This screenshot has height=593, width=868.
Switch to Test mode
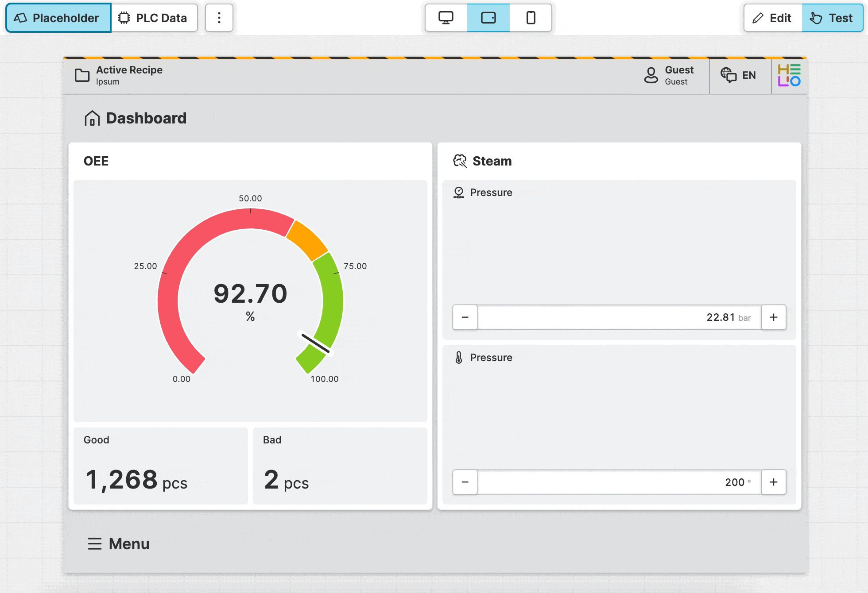click(832, 18)
